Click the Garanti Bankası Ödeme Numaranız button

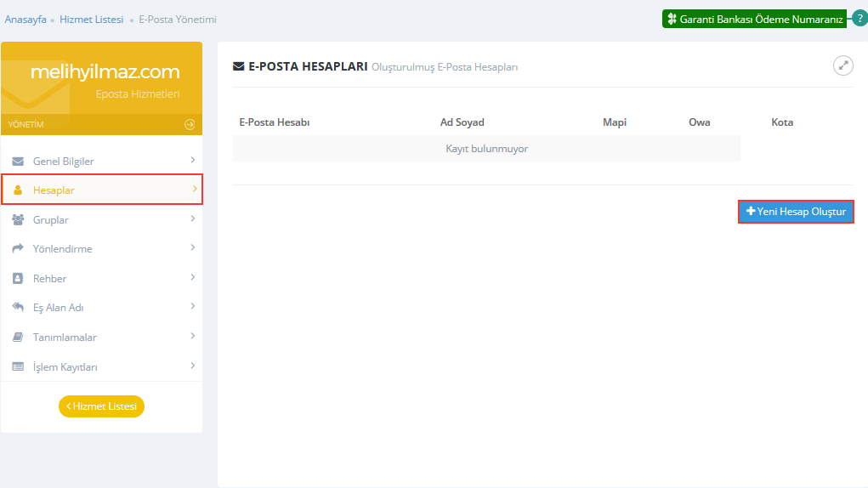(755, 19)
